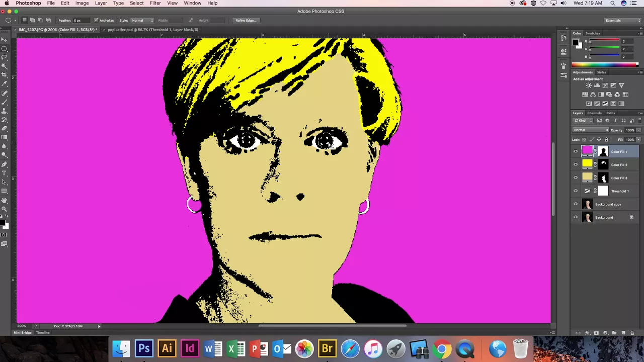
Task: Hide the Threshold 1 layer
Action: click(x=576, y=191)
